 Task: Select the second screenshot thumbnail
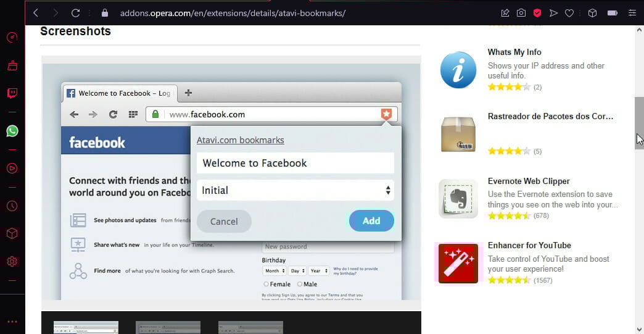click(x=168, y=327)
